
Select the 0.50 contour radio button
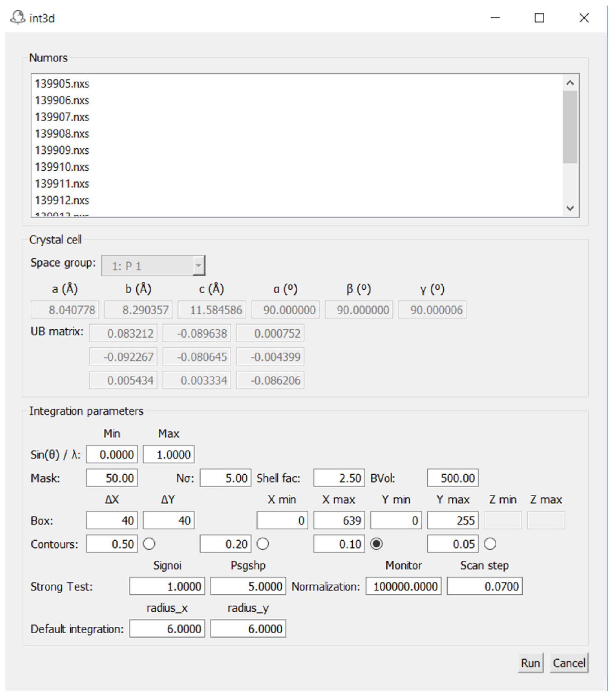pyautogui.click(x=149, y=544)
